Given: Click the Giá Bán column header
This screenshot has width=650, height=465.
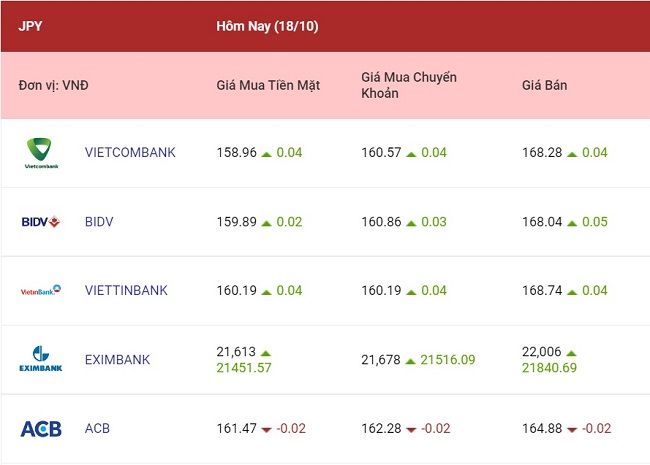Looking at the screenshot, I should (x=544, y=85).
